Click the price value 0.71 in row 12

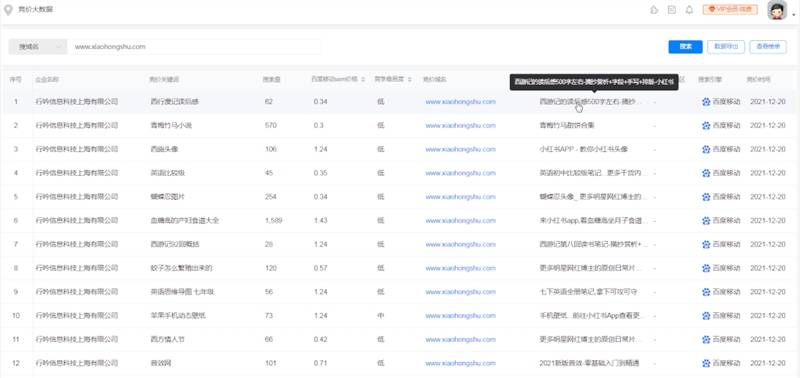coord(320,364)
